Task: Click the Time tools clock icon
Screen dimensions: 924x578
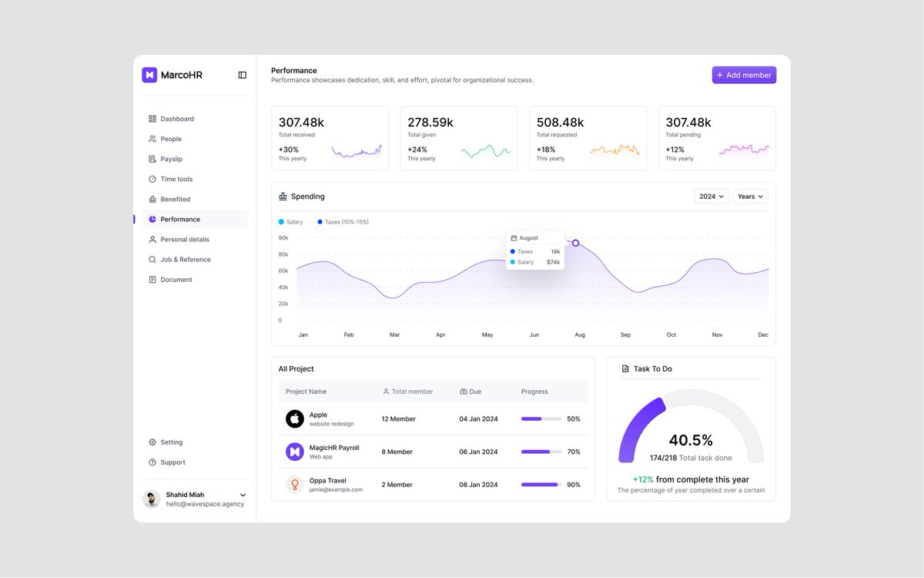Action: 152,179
